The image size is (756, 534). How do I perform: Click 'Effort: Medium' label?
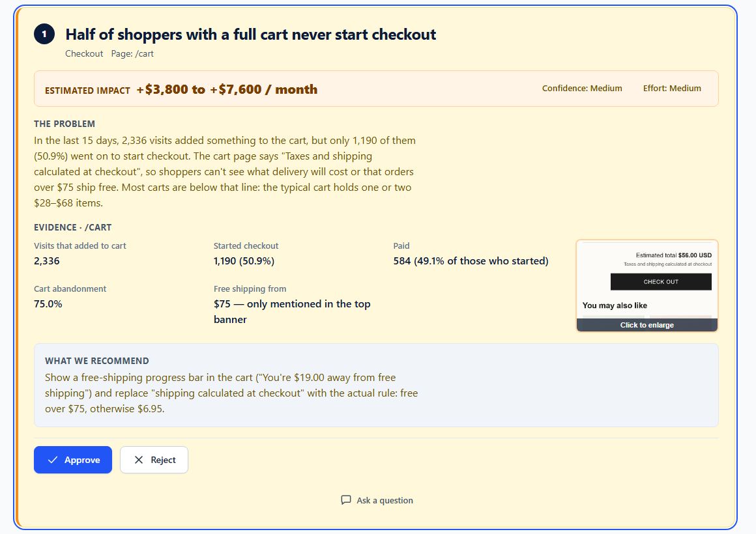pyautogui.click(x=672, y=88)
